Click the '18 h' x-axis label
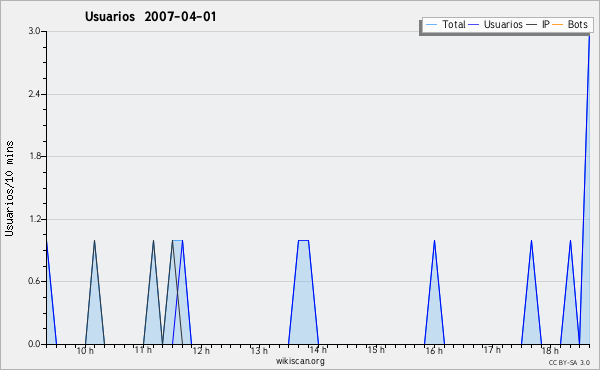600x370 pixels. pyautogui.click(x=550, y=350)
